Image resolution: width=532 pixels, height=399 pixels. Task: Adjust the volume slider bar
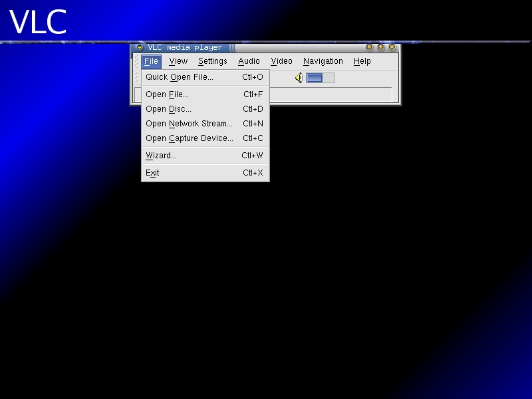coord(321,78)
